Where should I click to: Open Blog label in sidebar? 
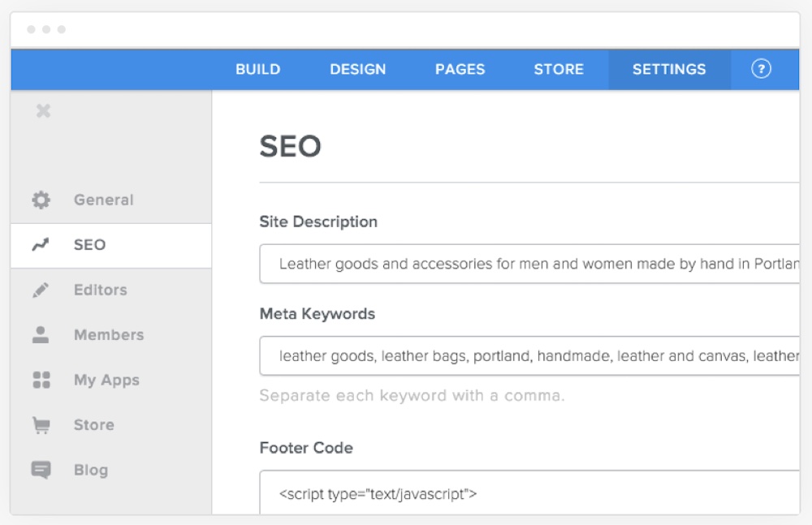coord(91,470)
